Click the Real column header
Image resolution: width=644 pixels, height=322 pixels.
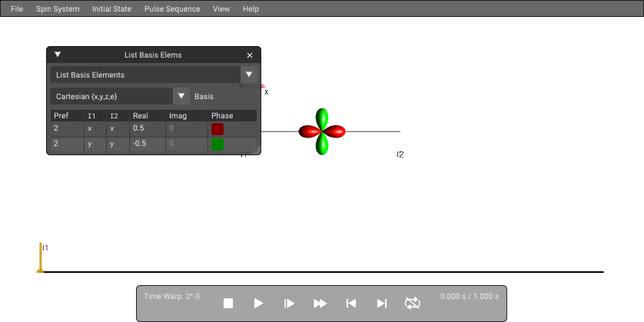tap(148, 116)
